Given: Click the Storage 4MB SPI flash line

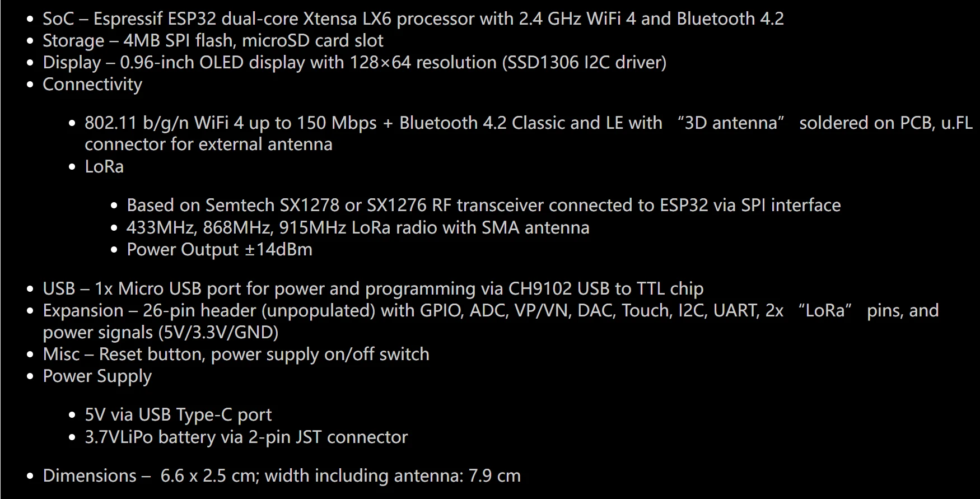Looking at the screenshot, I should pyautogui.click(x=213, y=40).
